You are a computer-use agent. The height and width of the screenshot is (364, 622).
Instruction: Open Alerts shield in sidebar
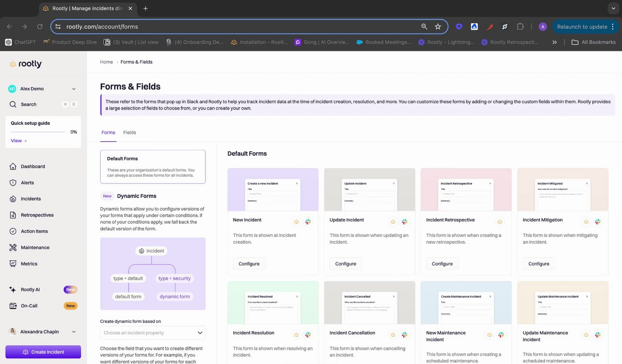(13, 182)
